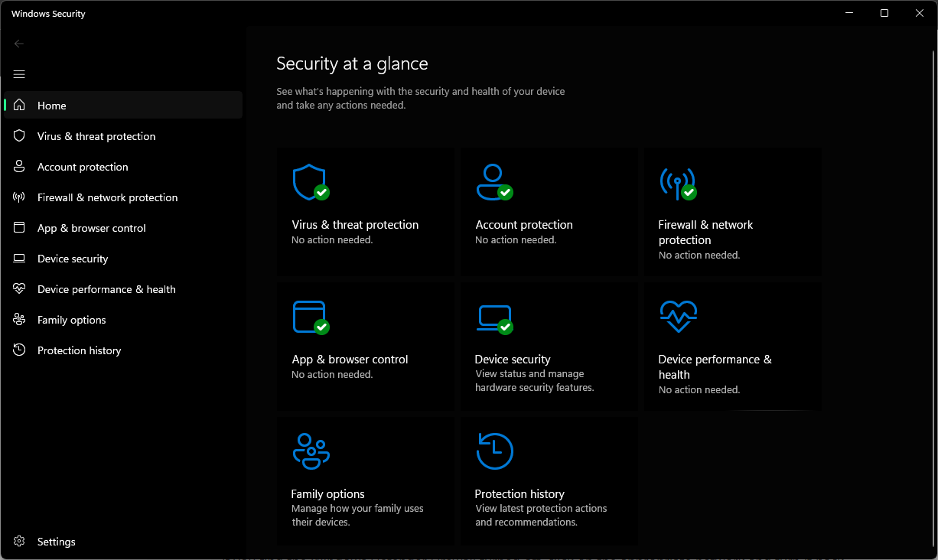The image size is (938, 560).
Task: Click the family icon beside Family options in sidebar
Action: pyautogui.click(x=19, y=319)
